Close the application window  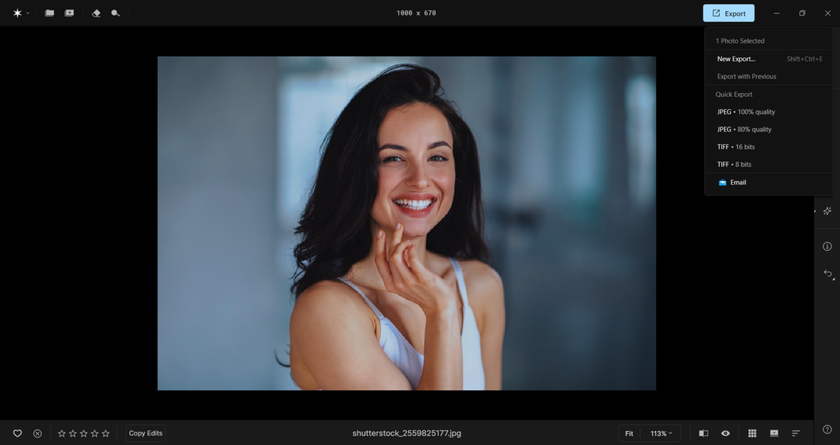(x=827, y=13)
